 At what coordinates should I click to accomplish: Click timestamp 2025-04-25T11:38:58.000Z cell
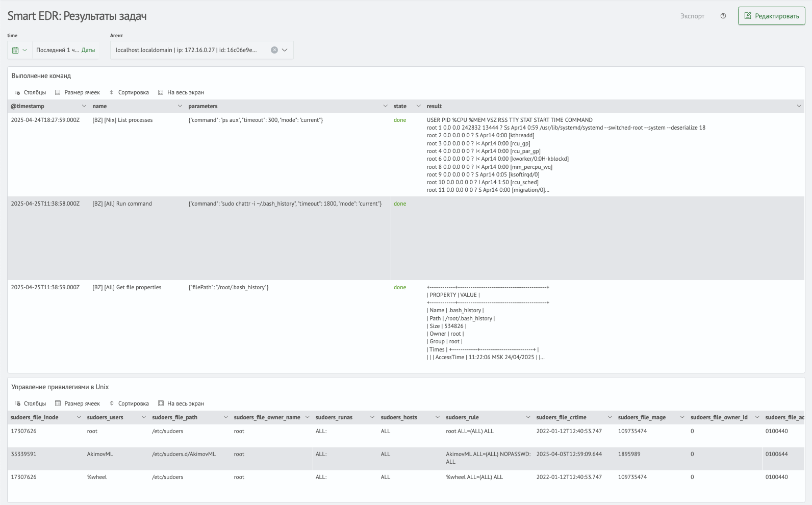(x=45, y=204)
